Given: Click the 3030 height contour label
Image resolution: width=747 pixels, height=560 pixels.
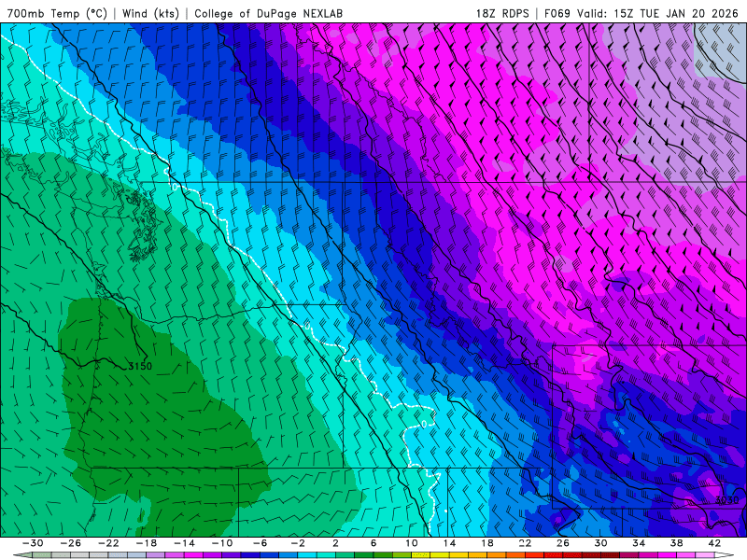Looking at the screenshot, I should pos(727,500).
